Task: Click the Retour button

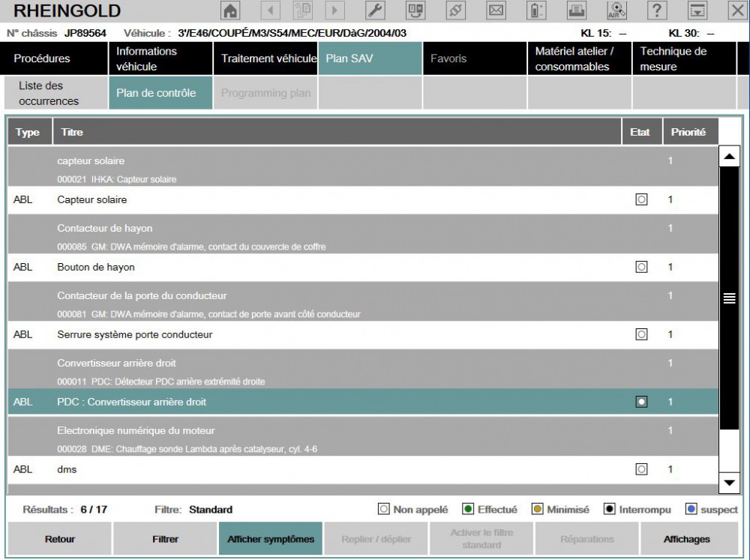Action: coord(60,539)
